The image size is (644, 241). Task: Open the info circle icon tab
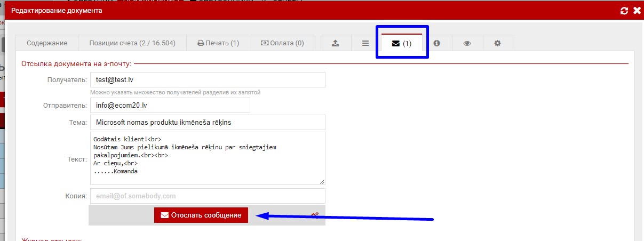coord(437,43)
